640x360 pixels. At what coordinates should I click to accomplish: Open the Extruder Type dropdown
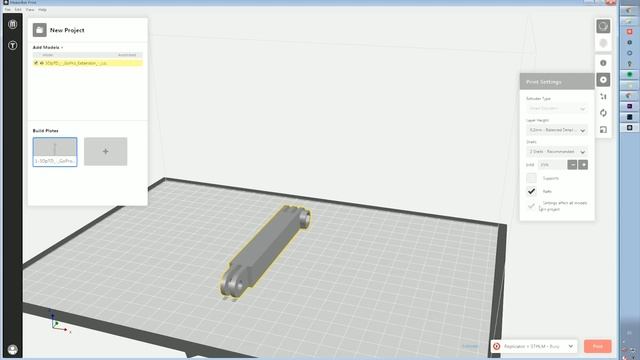(557, 109)
